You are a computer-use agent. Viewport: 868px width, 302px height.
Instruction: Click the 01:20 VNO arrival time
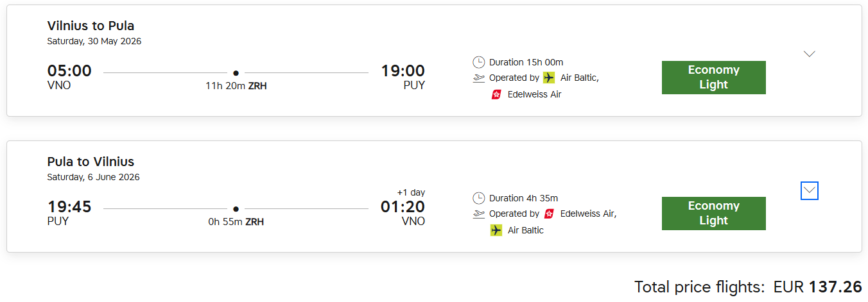[403, 207]
